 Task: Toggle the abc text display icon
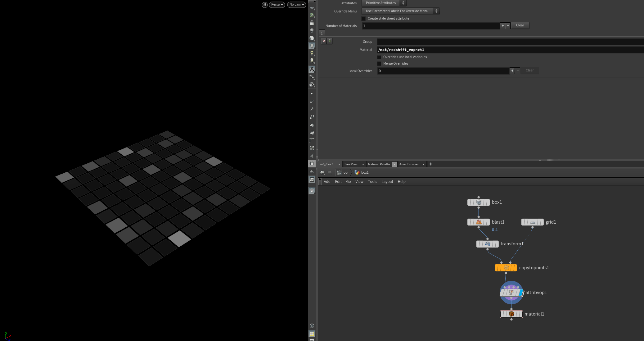tap(312, 171)
